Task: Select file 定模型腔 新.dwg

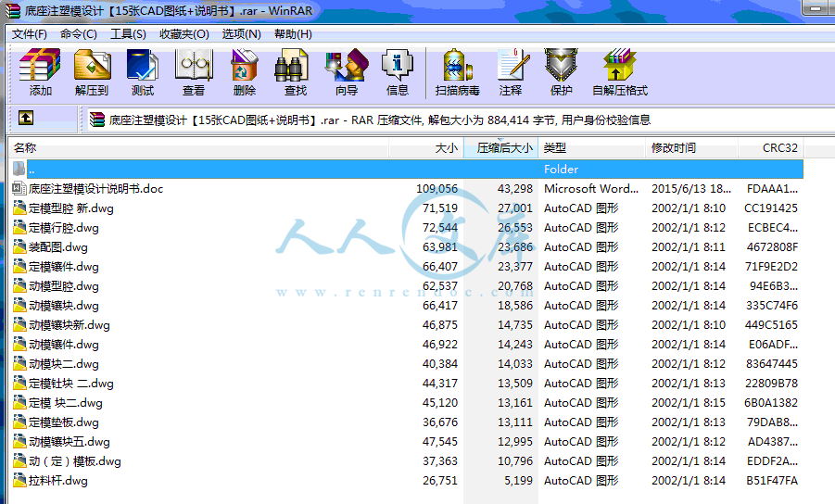Action: point(71,208)
